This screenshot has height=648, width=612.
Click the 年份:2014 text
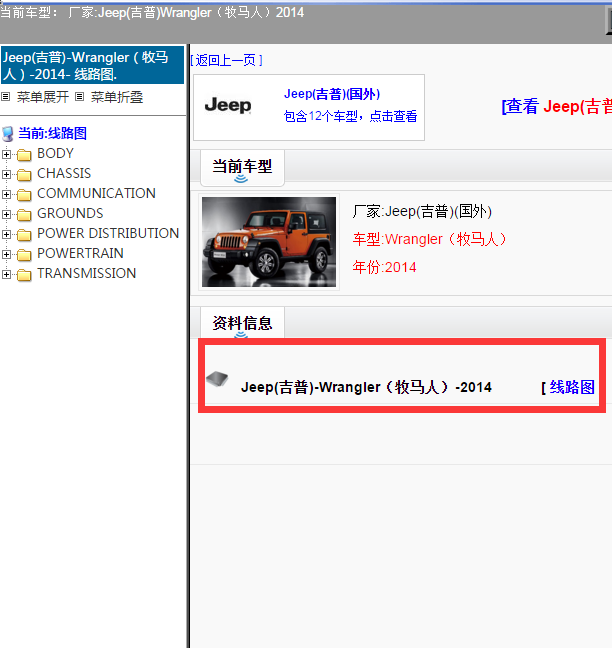(x=384, y=267)
